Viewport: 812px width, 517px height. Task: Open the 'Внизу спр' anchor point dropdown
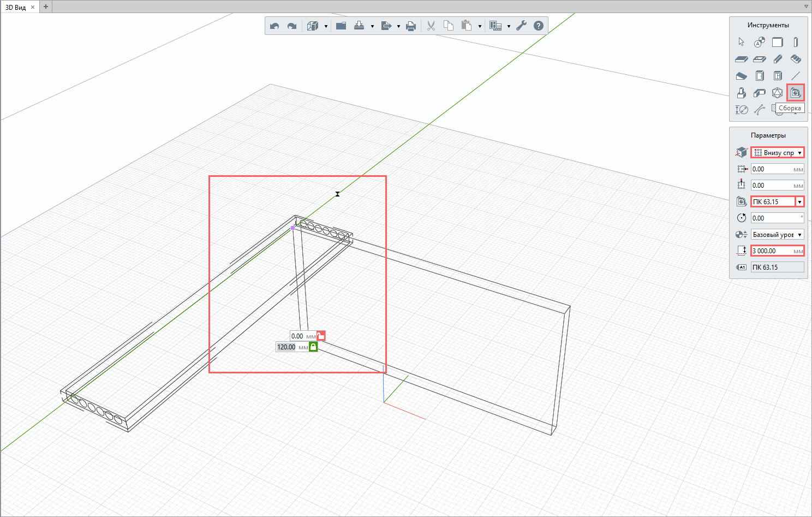(x=778, y=153)
